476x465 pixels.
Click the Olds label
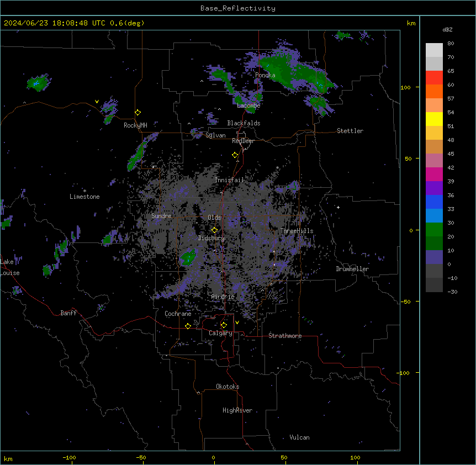coord(214,218)
